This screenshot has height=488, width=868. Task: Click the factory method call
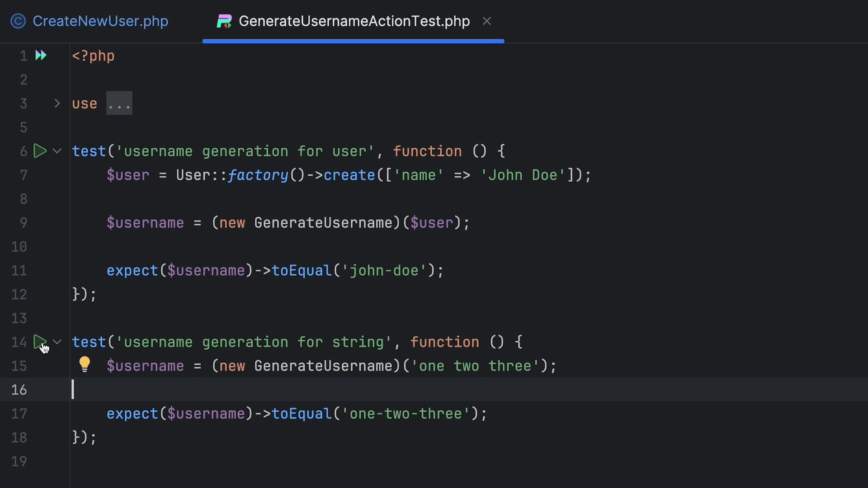coord(258,175)
